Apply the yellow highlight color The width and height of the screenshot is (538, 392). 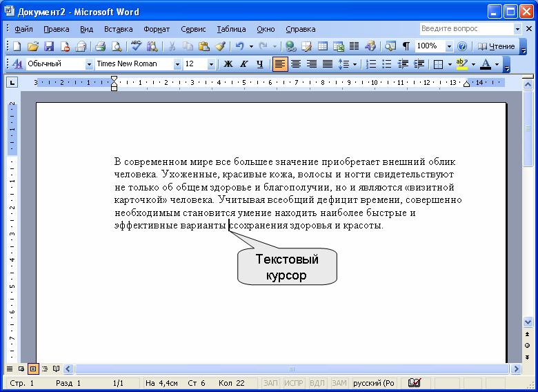coord(461,64)
